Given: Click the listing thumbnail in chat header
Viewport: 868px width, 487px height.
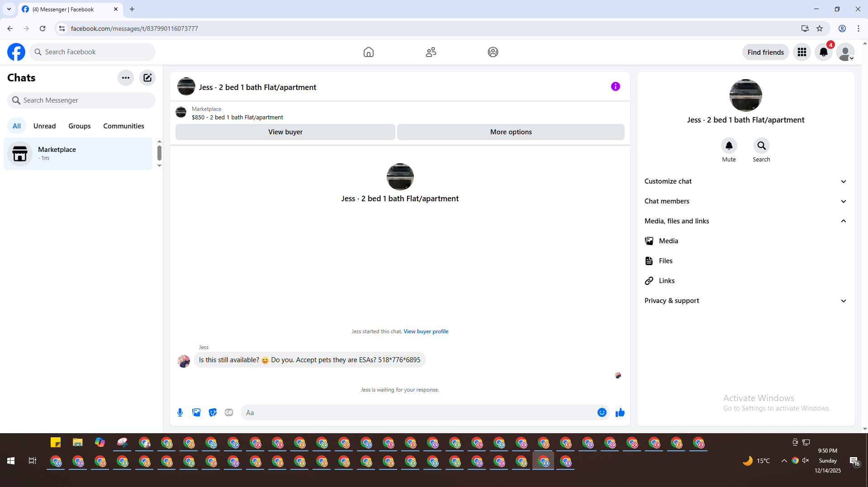Looking at the screenshot, I should (186, 86).
